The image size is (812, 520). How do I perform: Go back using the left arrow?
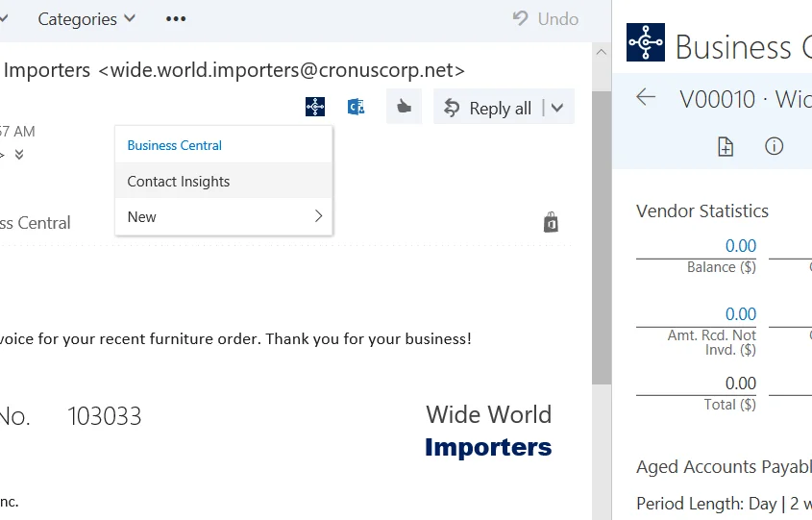[x=646, y=97]
